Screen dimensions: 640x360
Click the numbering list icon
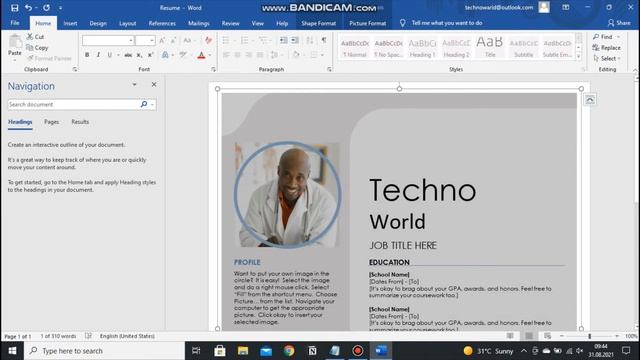tap(244, 40)
